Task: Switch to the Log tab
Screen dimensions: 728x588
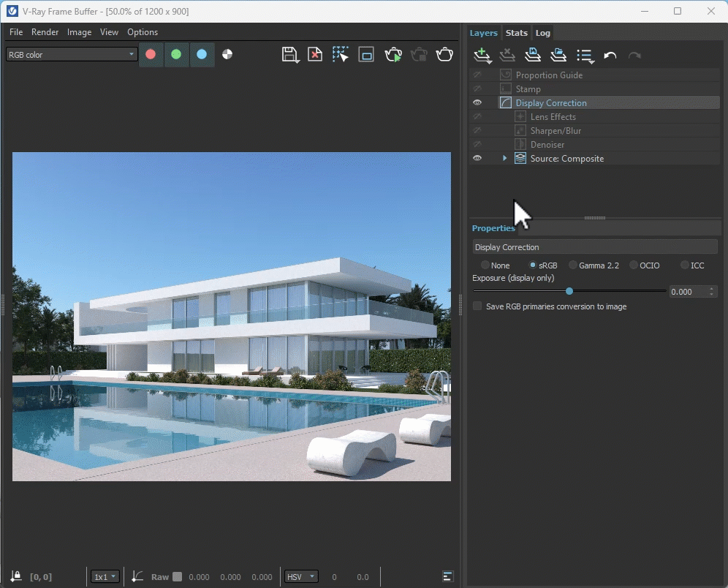Action: point(543,33)
